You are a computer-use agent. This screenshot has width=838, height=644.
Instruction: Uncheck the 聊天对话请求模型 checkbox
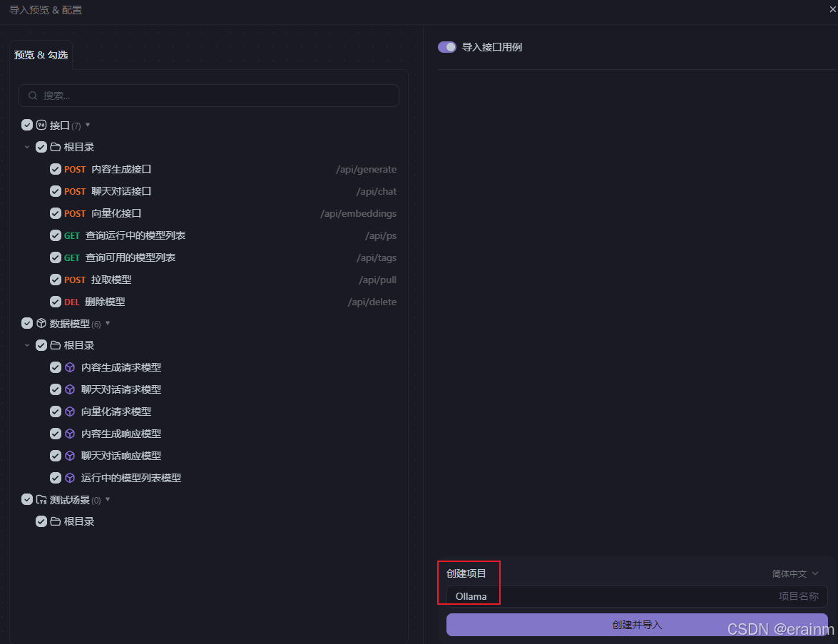point(56,389)
